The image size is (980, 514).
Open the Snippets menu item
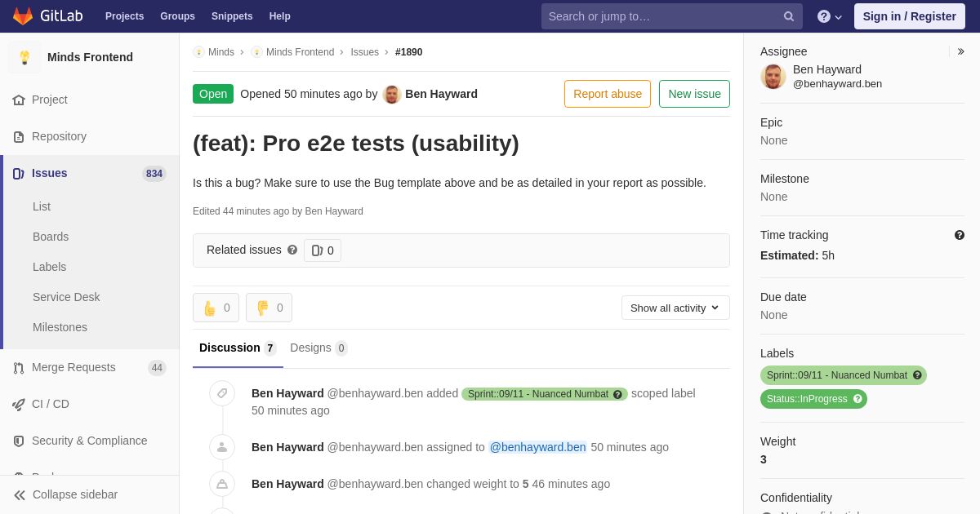[x=232, y=16]
